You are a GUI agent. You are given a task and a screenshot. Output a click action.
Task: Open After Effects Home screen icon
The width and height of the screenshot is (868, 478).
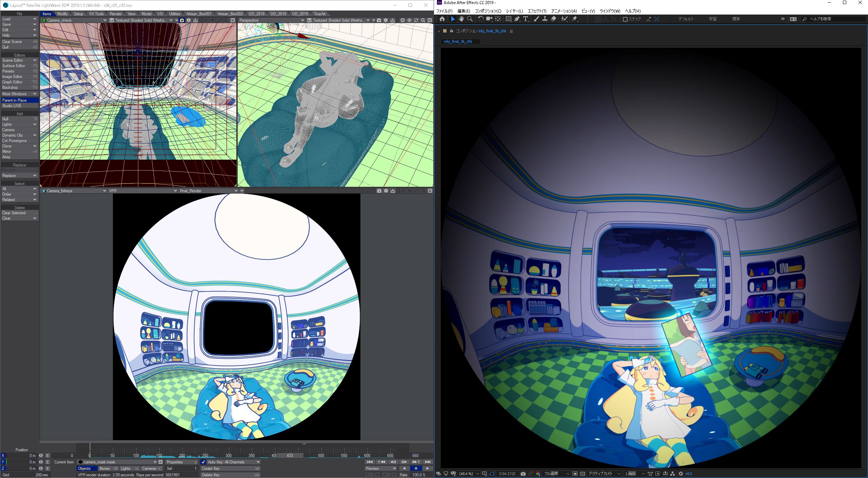(442, 19)
